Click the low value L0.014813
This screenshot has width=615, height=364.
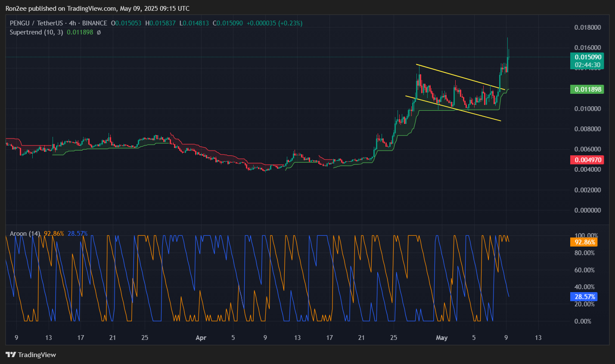(x=194, y=23)
